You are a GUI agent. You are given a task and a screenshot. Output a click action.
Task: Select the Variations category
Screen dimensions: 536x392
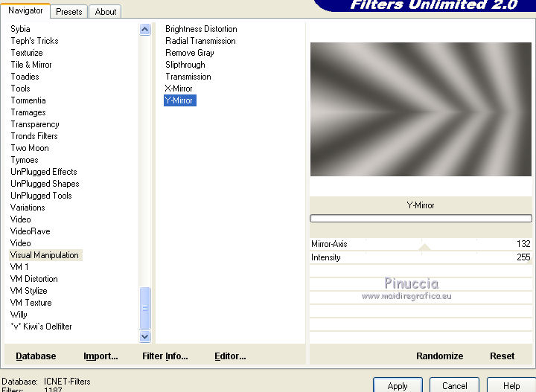[x=28, y=208]
